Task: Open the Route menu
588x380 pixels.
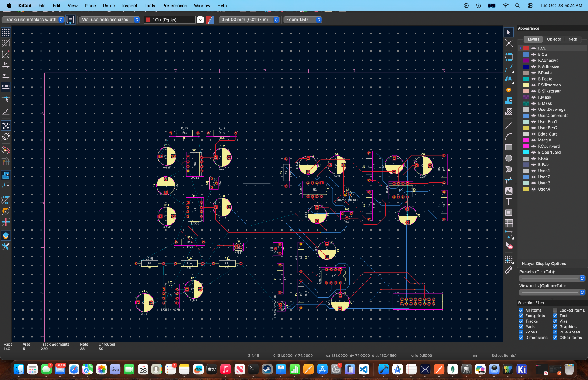Action: coord(109,6)
